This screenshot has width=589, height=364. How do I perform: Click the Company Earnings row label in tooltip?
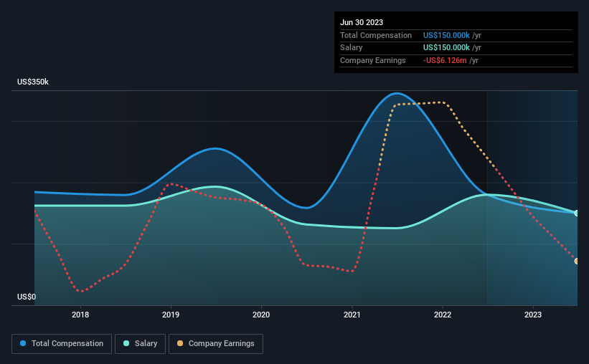coord(372,60)
